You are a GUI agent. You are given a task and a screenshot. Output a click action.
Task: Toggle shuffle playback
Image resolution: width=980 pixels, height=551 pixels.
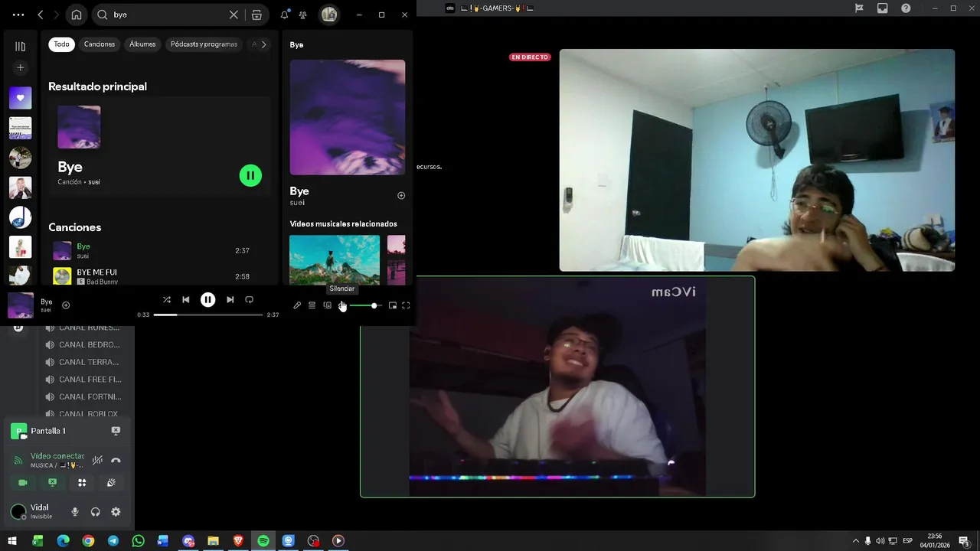pyautogui.click(x=167, y=300)
